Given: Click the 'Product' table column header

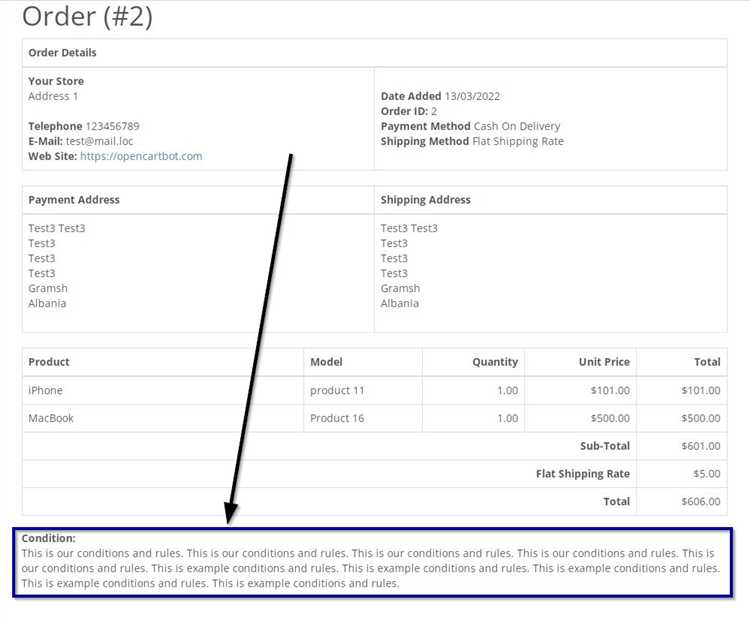Looking at the screenshot, I should tap(49, 362).
